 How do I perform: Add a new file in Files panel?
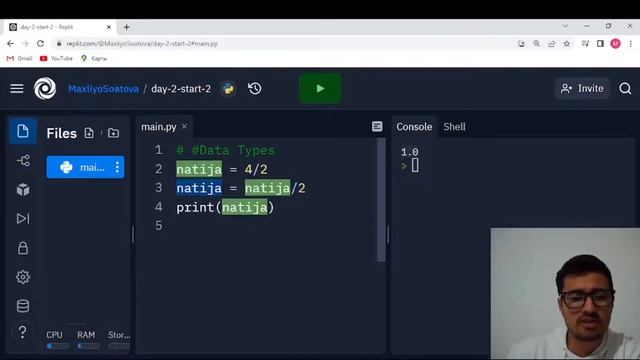pos(89,133)
